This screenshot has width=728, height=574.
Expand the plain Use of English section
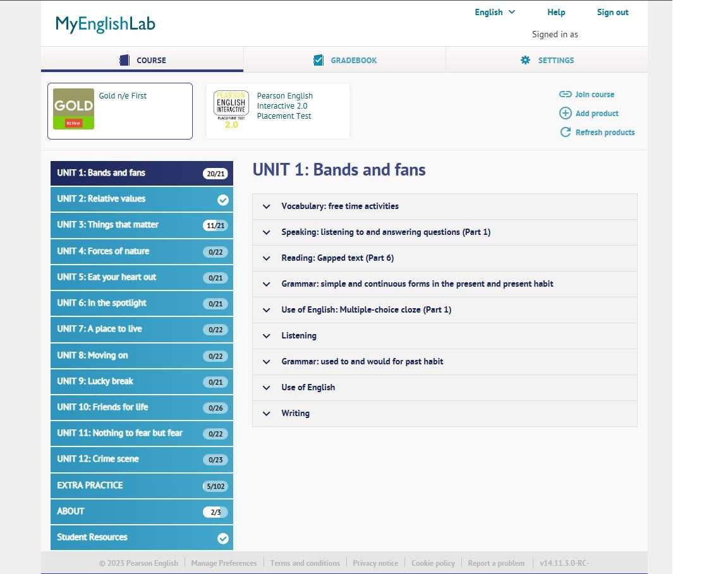(x=445, y=388)
